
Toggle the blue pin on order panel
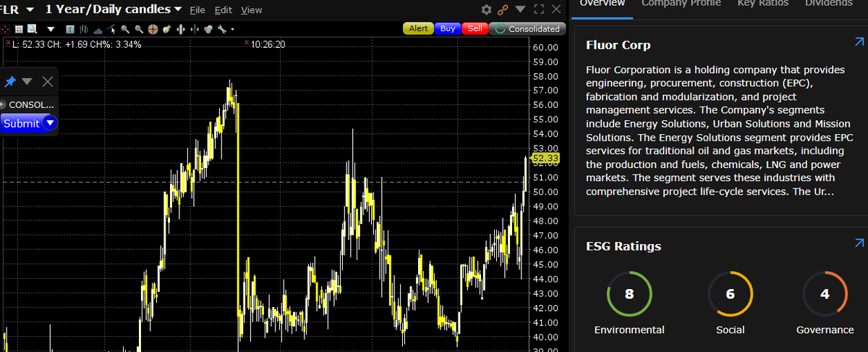(x=10, y=82)
